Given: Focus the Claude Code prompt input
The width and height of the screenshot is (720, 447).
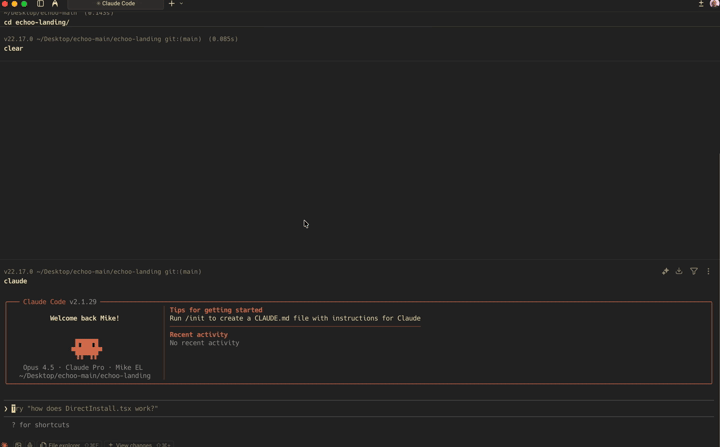Looking at the screenshot, I should [x=358, y=408].
